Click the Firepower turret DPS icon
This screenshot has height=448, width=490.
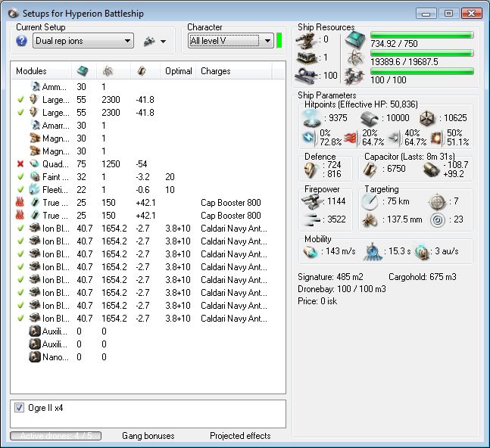click(311, 202)
